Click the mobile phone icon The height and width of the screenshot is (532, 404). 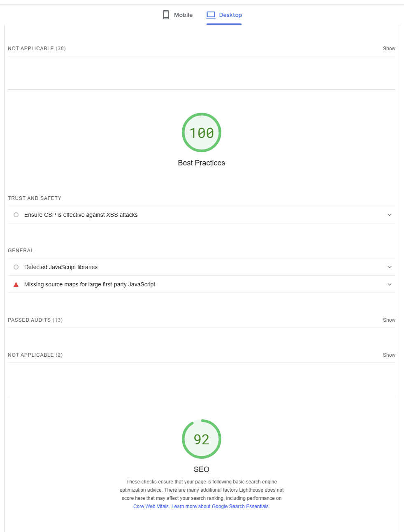(x=166, y=15)
